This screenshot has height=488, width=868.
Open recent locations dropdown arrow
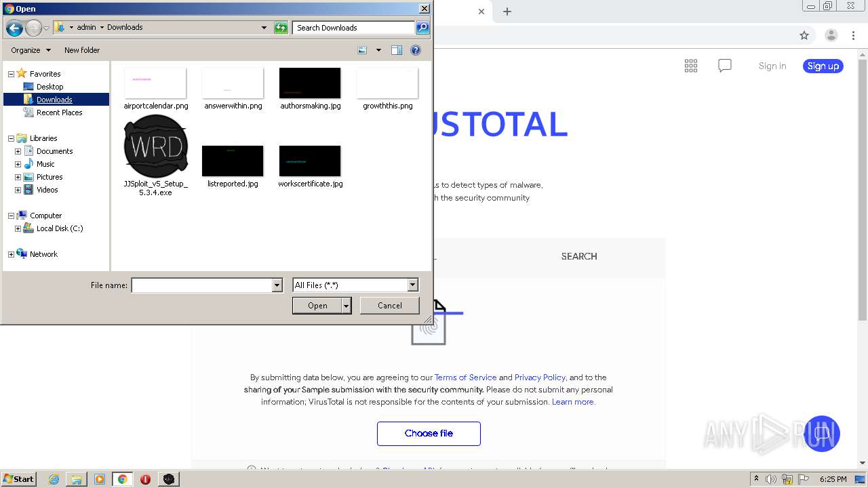point(46,28)
